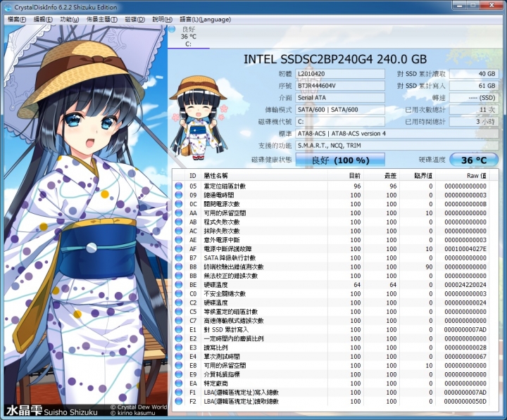The height and width of the screenshot is (420, 507).
Task: Click status icon for attribute E9
Action: click(178, 374)
